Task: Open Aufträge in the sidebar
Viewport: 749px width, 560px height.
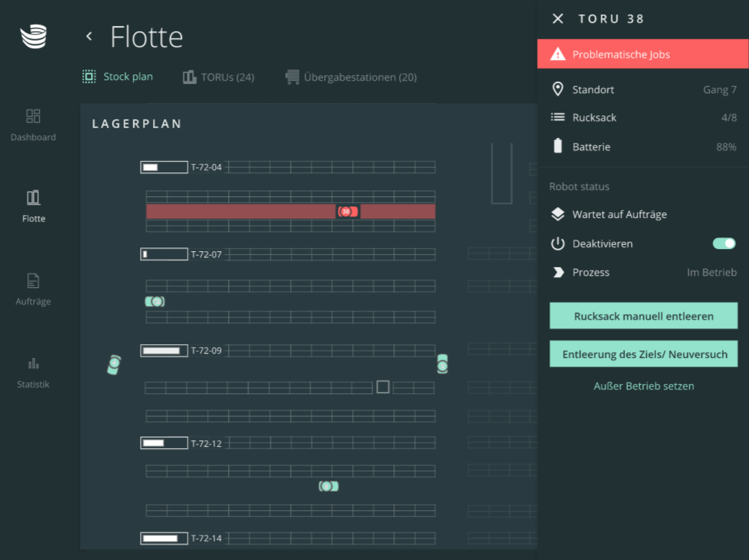Action: (x=33, y=289)
